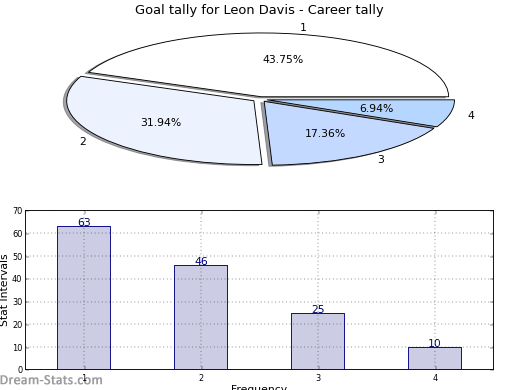Select the bar labeled 46

201,317
